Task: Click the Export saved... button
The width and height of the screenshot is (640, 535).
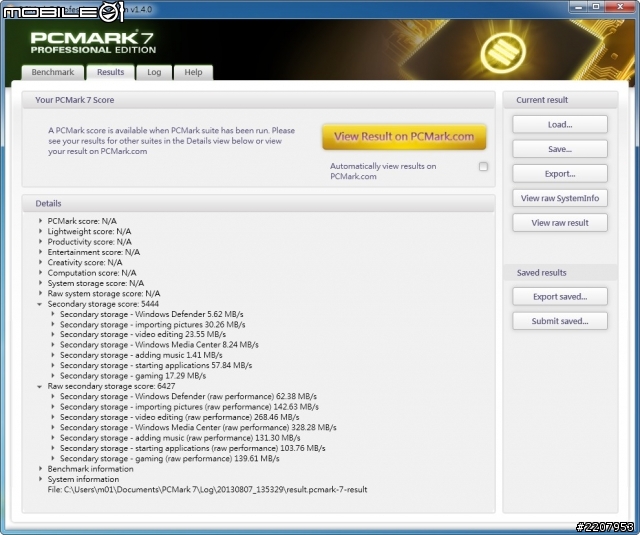Action: pos(560,297)
